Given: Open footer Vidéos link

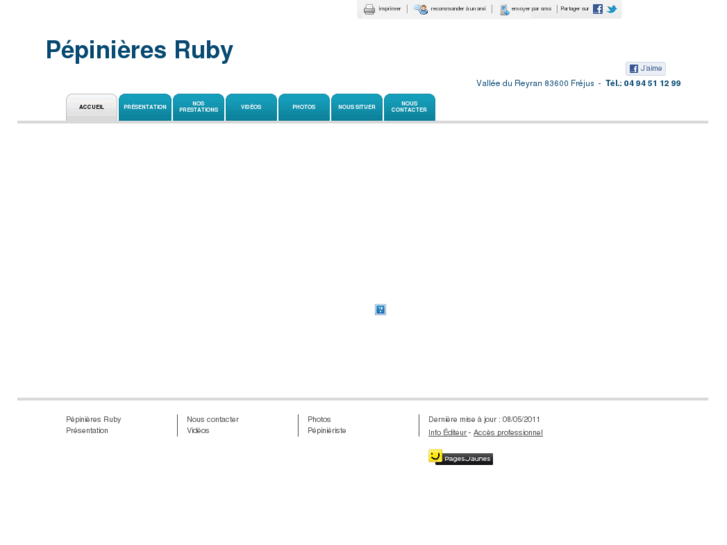Looking at the screenshot, I should (x=198, y=430).
